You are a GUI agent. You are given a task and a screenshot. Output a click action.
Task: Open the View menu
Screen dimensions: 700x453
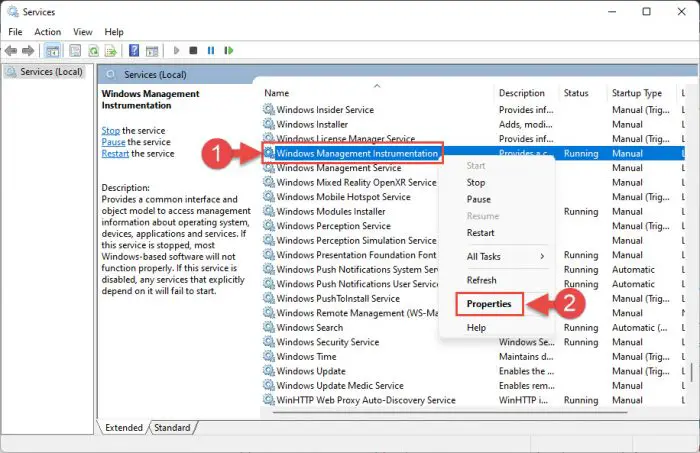tap(83, 32)
